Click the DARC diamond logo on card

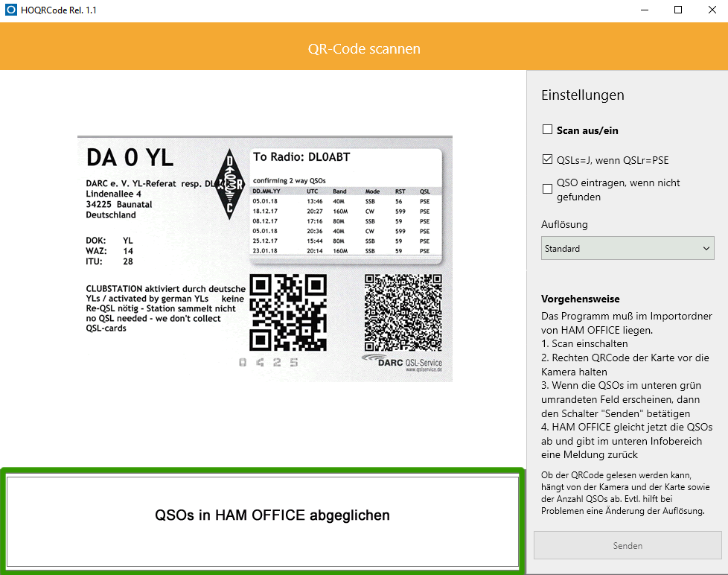(x=229, y=185)
